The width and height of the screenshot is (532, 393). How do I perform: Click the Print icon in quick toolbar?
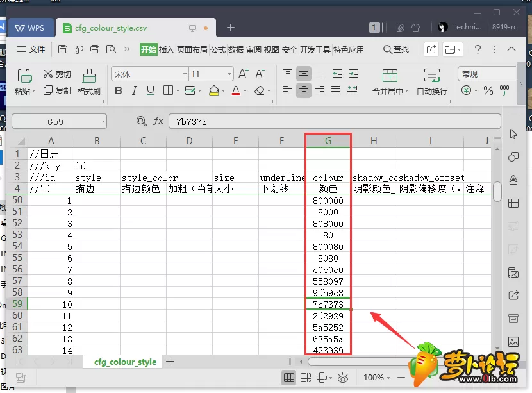[95, 49]
